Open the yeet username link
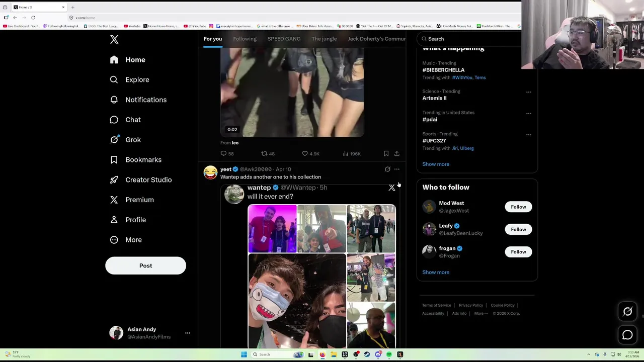The image size is (644, 362). (226, 169)
